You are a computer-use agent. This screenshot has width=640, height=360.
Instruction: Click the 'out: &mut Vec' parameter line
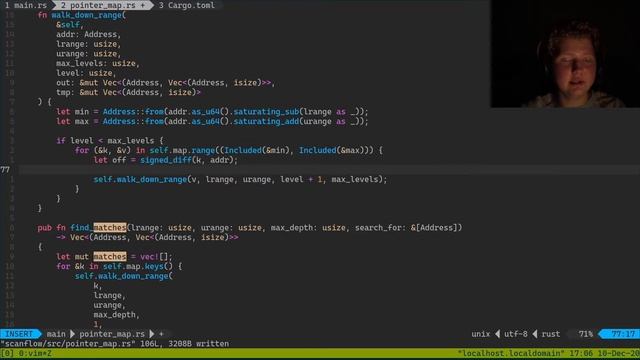coord(165,83)
